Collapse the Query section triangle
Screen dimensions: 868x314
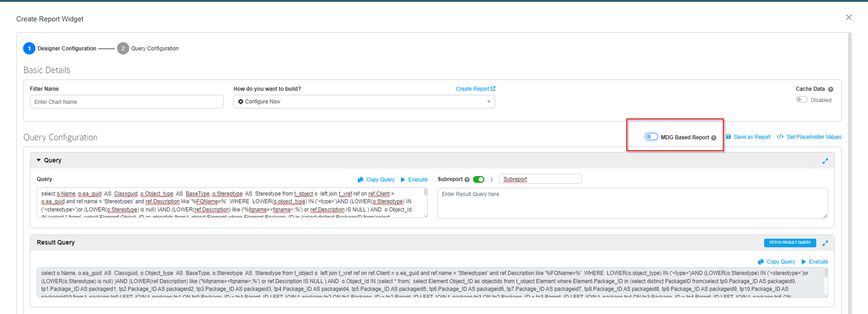click(x=39, y=160)
